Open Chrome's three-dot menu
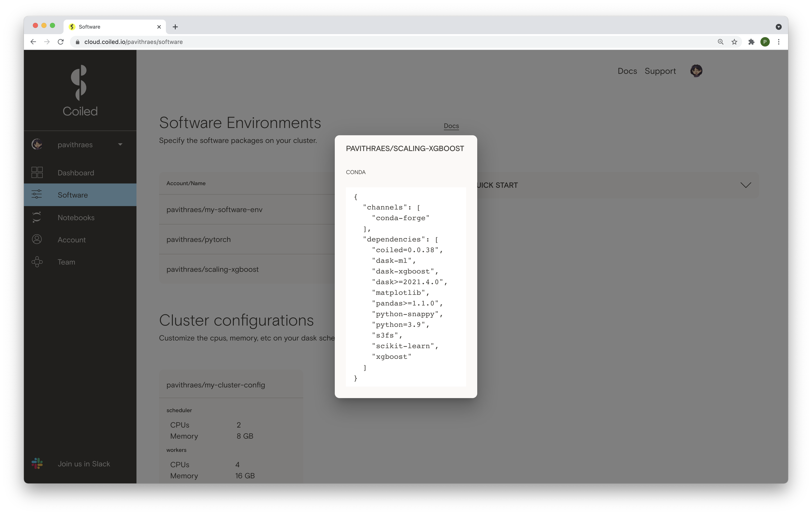Viewport: 812px width, 515px height. pyautogui.click(x=779, y=42)
